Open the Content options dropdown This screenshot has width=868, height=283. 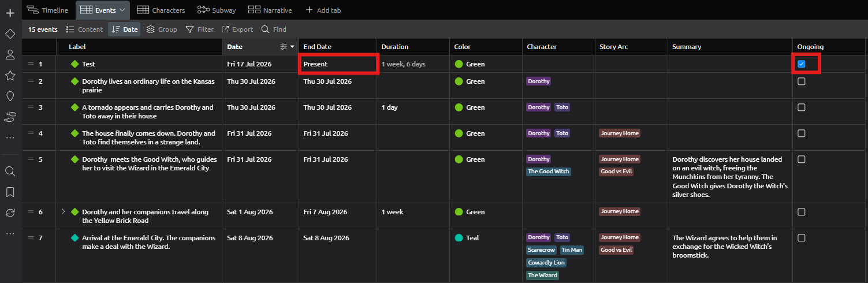(x=84, y=29)
